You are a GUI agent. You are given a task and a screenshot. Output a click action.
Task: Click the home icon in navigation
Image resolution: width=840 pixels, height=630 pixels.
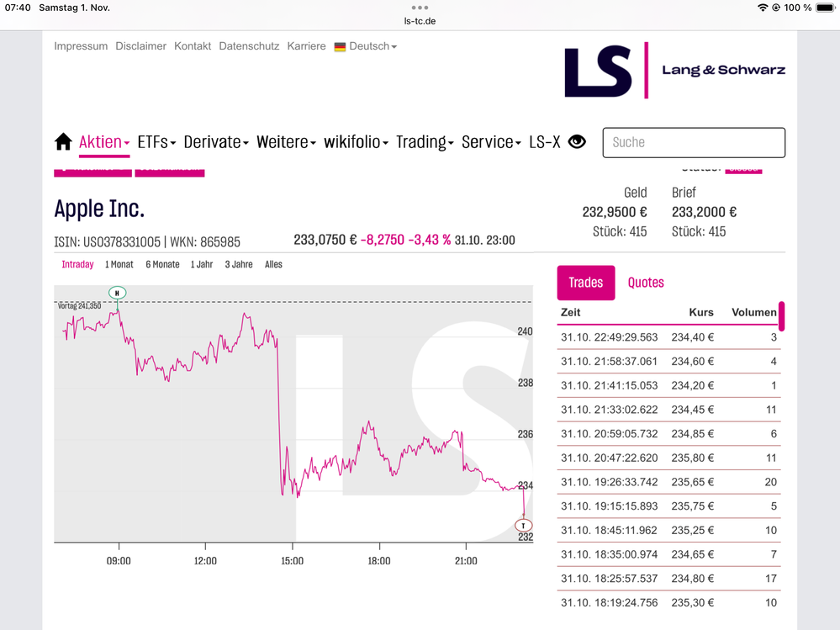coord(63,142)
